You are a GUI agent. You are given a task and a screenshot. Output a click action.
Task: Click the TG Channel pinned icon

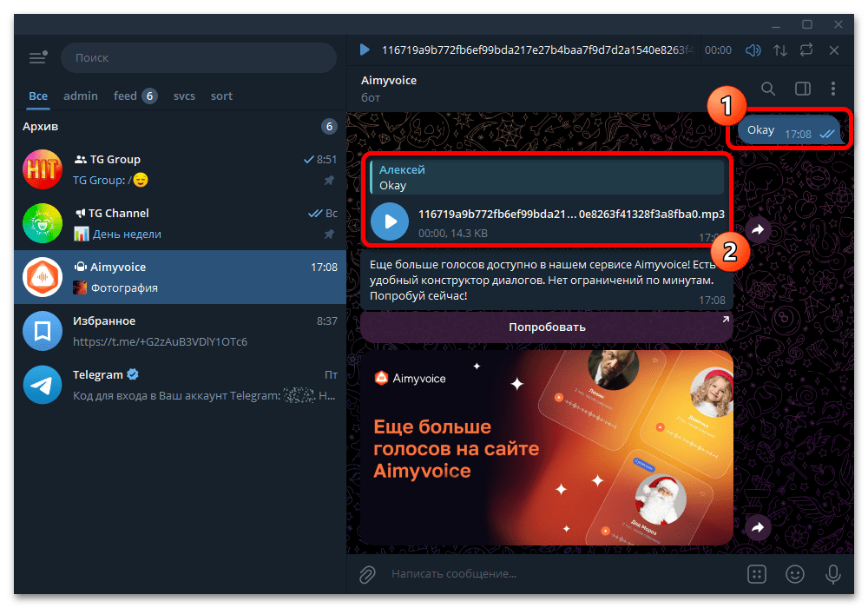coord(329,235)
